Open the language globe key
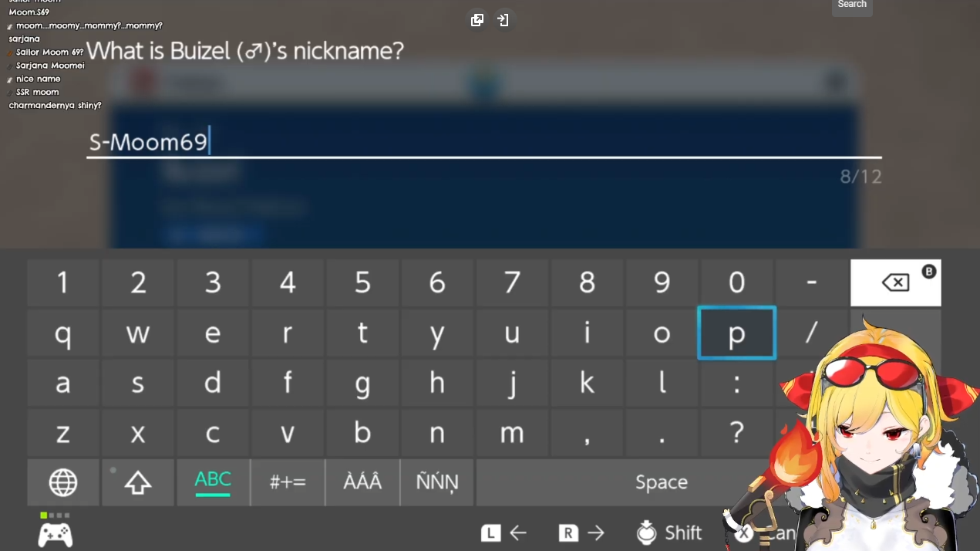980x551 pixels. click(x=63, y=482)
